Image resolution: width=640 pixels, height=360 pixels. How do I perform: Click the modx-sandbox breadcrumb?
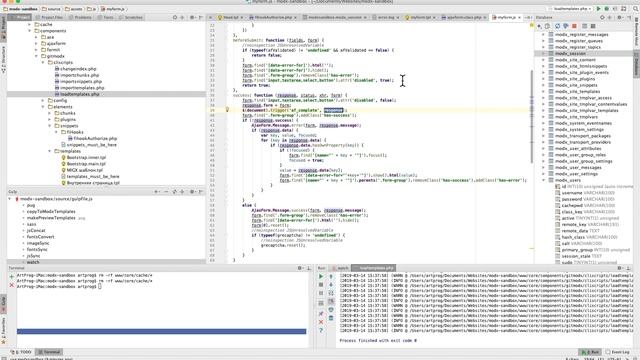click(20, 9)
